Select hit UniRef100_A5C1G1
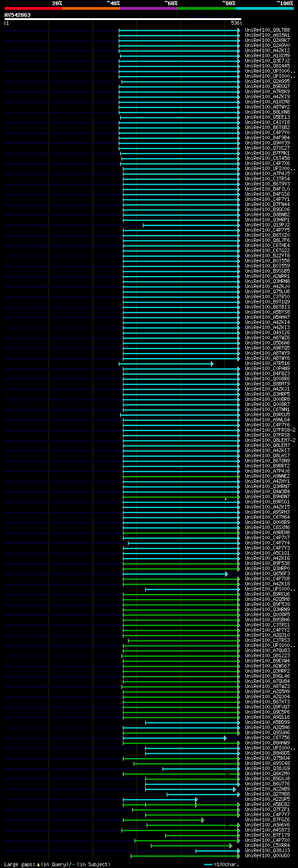The image size is (298, 868). (267, 553)
